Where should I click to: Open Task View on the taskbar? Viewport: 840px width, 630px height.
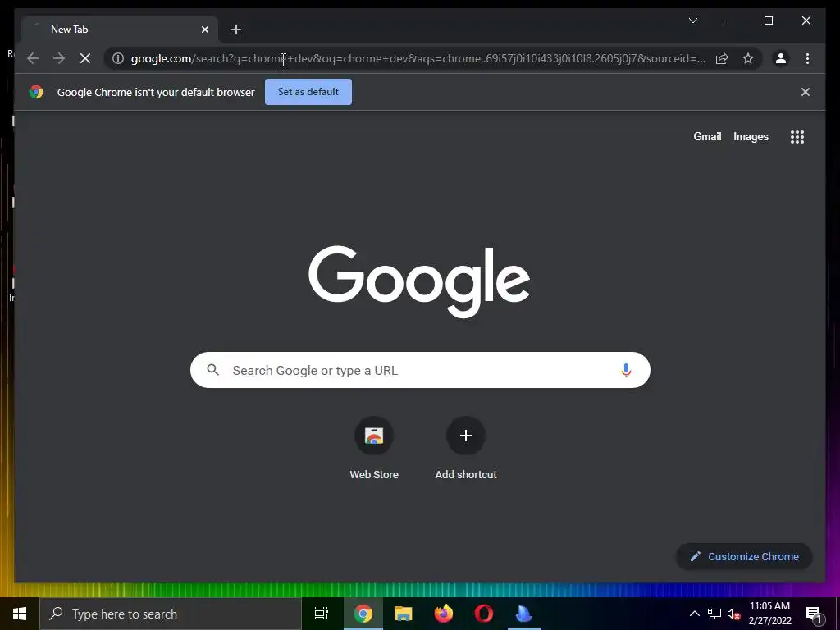322,614
